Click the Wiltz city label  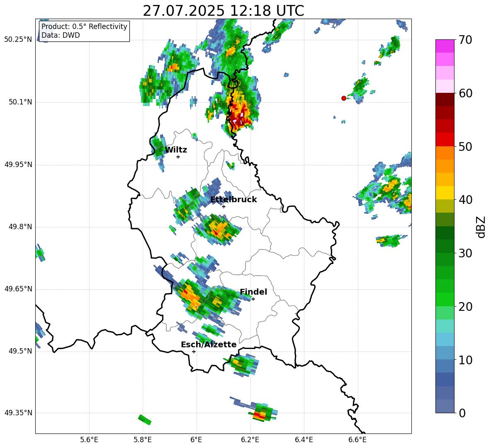coord(176,150)
